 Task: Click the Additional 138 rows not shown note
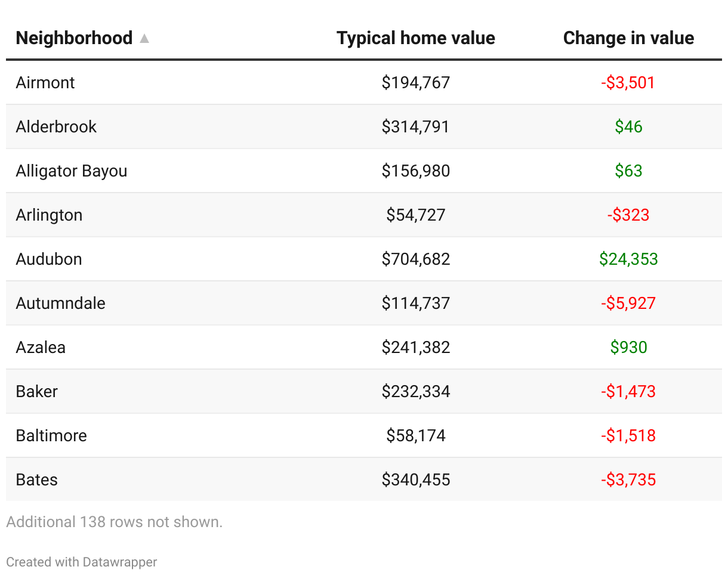(114, 522)
